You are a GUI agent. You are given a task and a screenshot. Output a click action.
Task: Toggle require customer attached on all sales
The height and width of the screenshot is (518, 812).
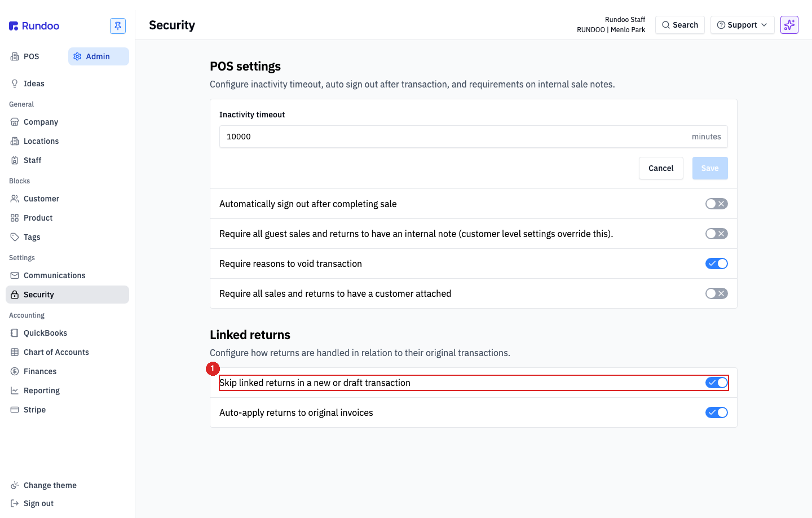pos(716,293)
